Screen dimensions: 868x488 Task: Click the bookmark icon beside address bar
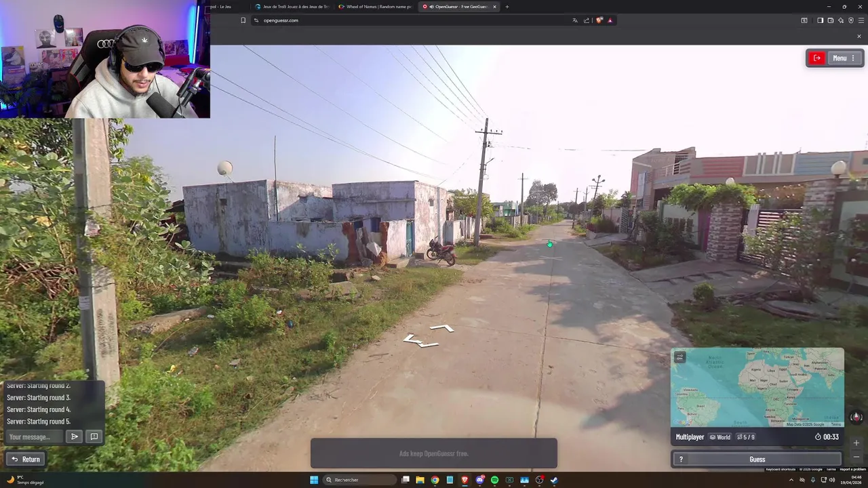point(243,20)
